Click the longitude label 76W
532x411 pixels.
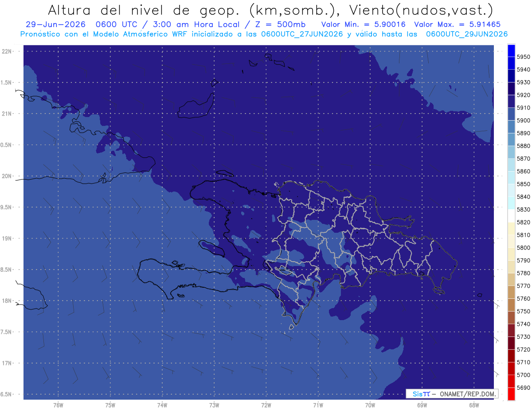pos(58,405)
